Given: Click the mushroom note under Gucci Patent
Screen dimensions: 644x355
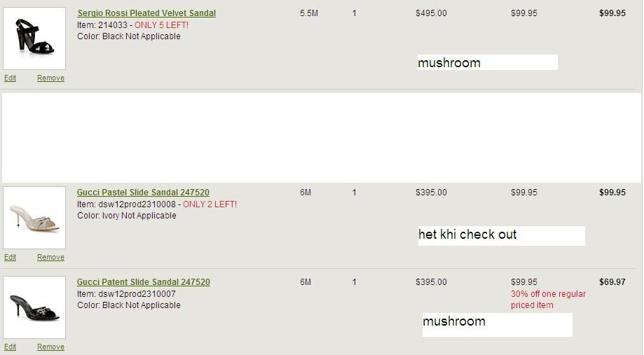Looking at the screenshot, I should [454, 321].
